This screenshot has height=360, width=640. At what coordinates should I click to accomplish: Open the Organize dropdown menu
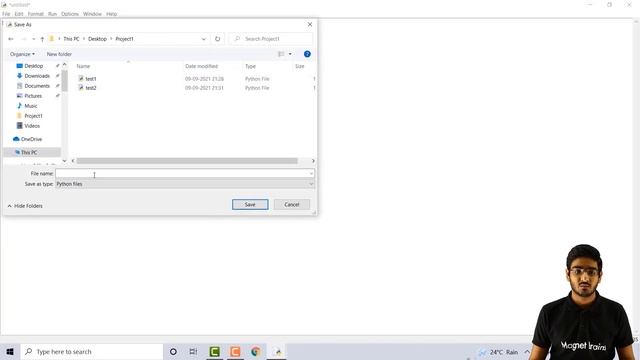22,54
